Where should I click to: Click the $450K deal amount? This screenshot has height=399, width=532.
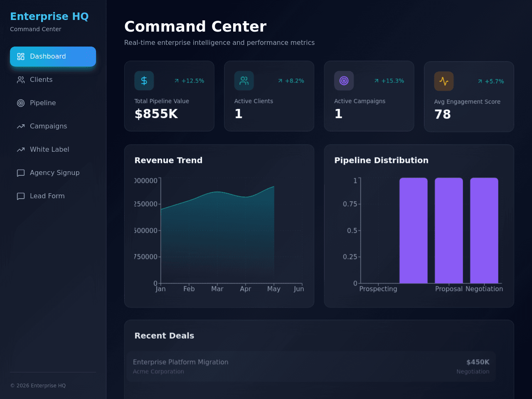click(x=478, y=362)
